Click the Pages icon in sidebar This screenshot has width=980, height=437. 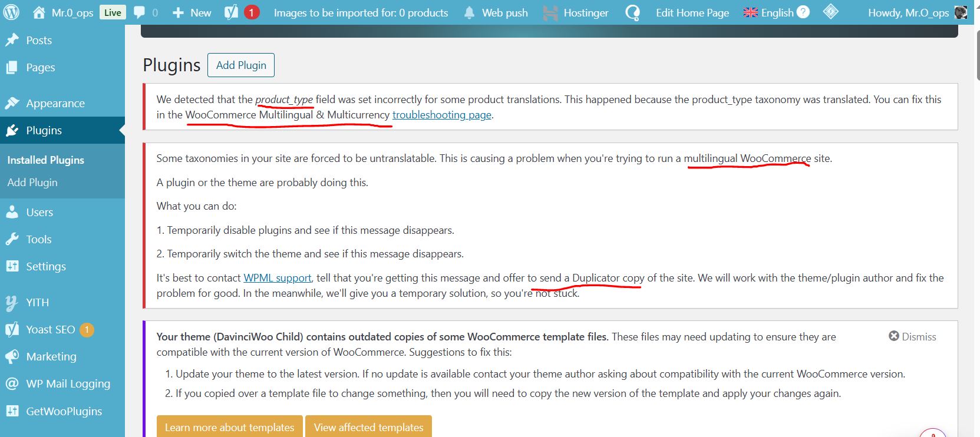pyautogui.click(x=12, y=68)
